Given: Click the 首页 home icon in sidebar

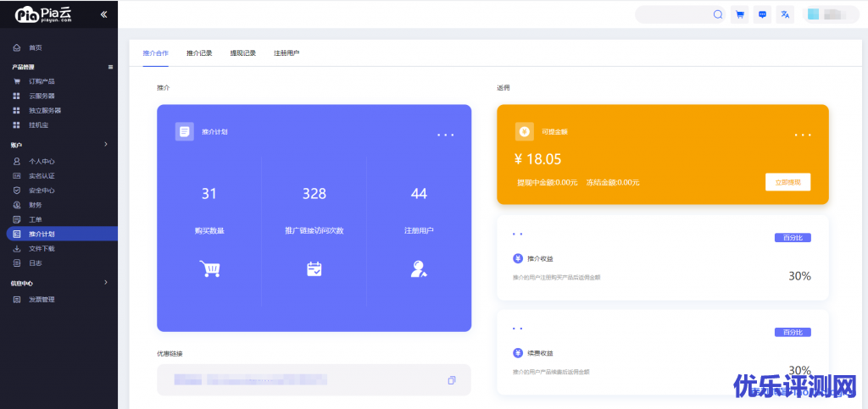Looking at the screenshot, I should (x=17, y=47).
